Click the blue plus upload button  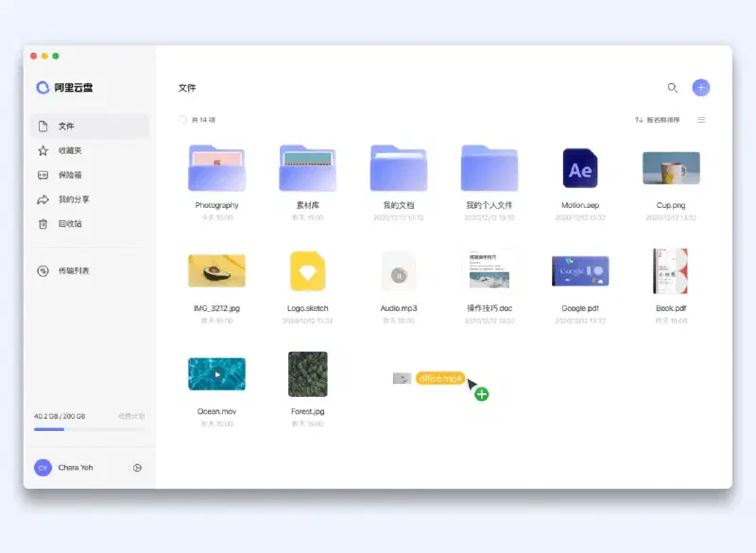[701, 88]
